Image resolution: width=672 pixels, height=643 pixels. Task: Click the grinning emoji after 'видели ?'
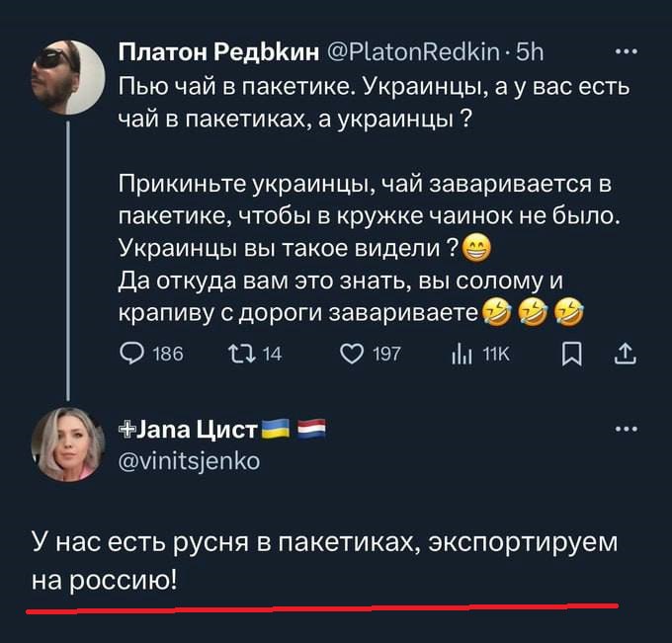[478, 247]
